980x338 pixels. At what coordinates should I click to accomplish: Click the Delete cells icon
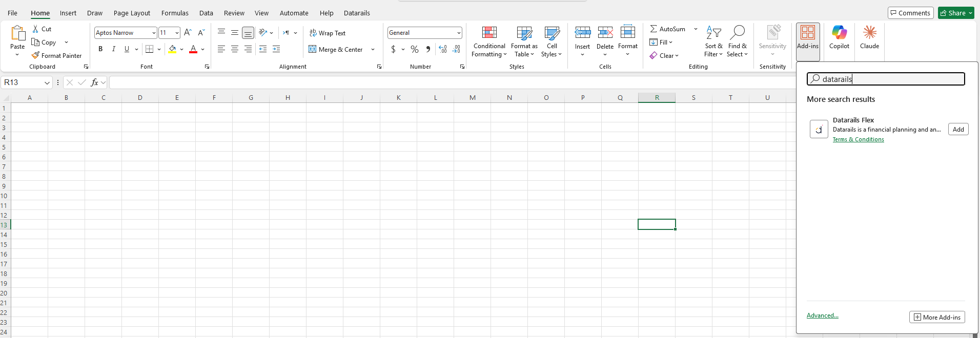pyautogui.click(x=605, y=33)
